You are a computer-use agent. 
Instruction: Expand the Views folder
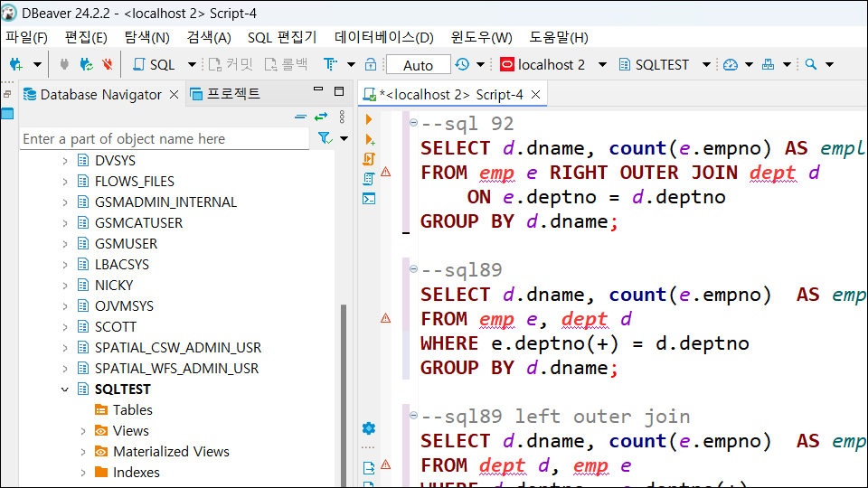pos(83,431)
